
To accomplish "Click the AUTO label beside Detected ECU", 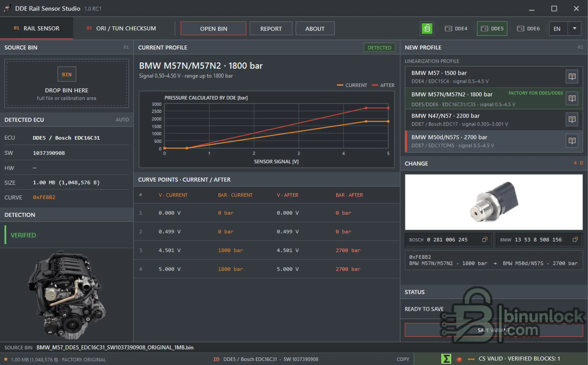I will (x=122, y=120).
